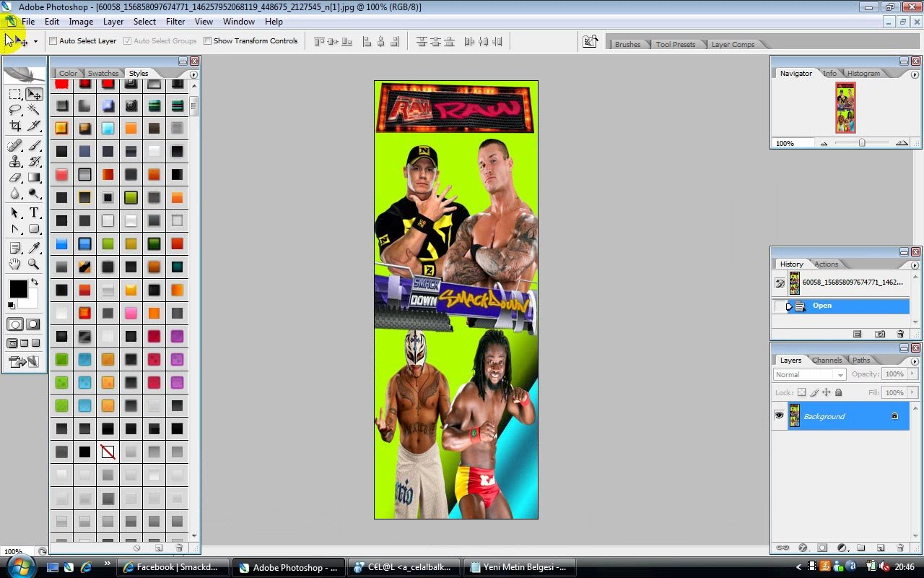This screenshot has height=578, width=924.
Task: Select the Eyedropper tool
Action: click(x=34, y=249)
